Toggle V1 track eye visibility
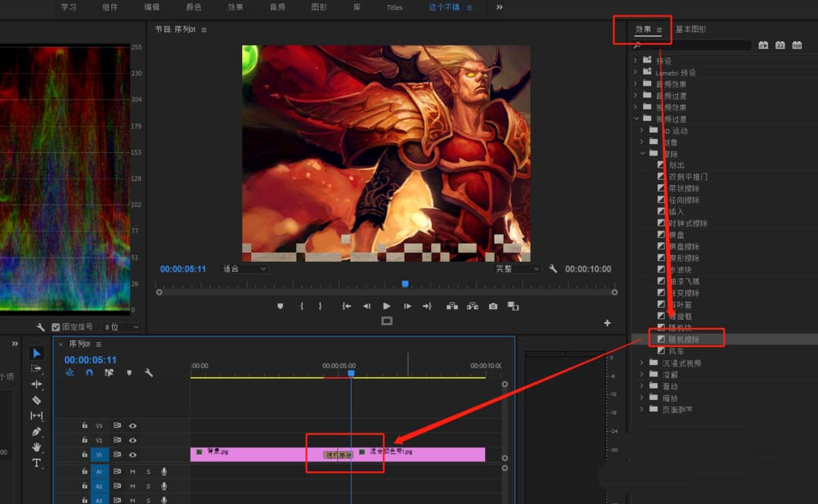Viewport: 818px width, 504px height. [x=133, y=454]
